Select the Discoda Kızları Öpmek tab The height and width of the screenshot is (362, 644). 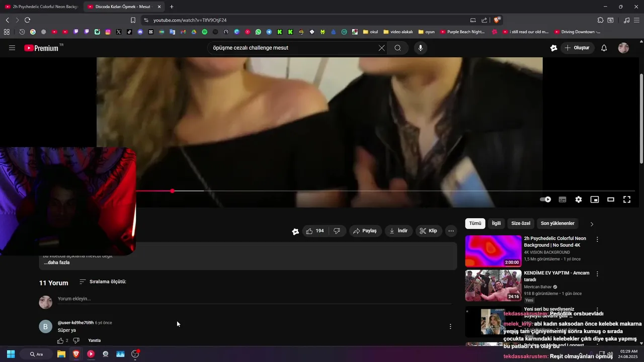pyautogui.click(x=123, y=7)
